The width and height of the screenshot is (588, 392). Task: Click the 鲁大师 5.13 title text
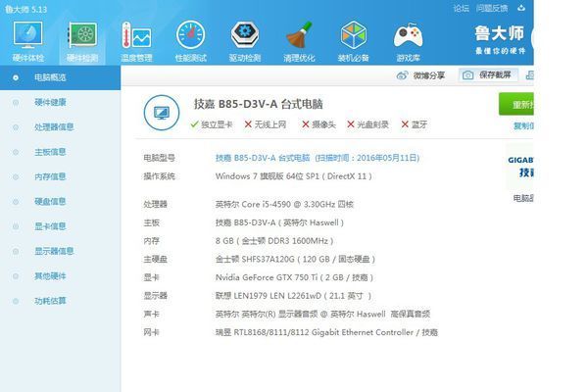26,10
